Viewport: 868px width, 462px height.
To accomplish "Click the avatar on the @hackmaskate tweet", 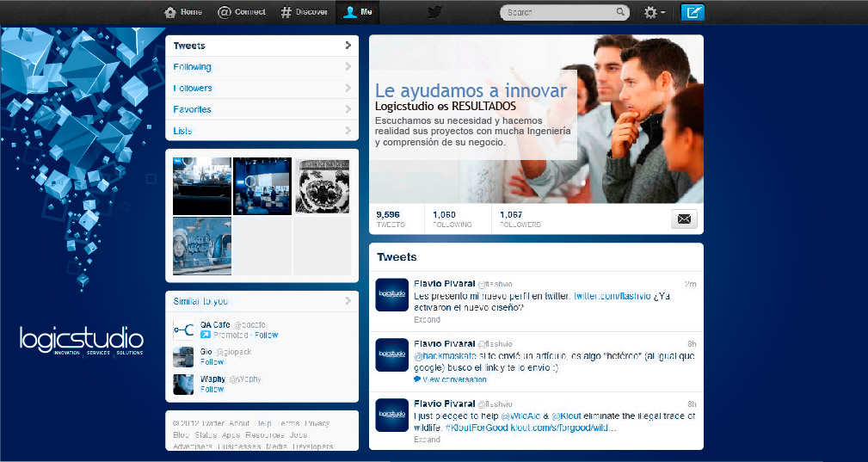I will pyautogui.click(x=392, y=354).
